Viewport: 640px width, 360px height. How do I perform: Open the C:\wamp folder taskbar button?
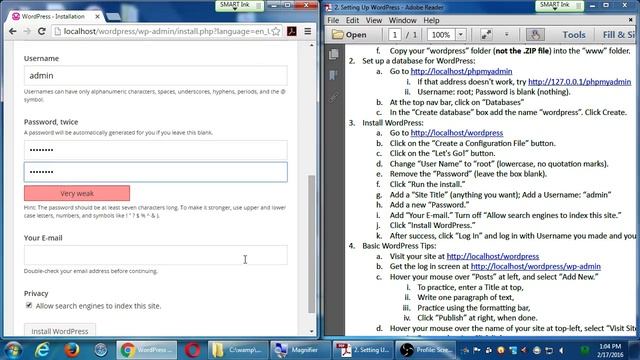(238, 350)
